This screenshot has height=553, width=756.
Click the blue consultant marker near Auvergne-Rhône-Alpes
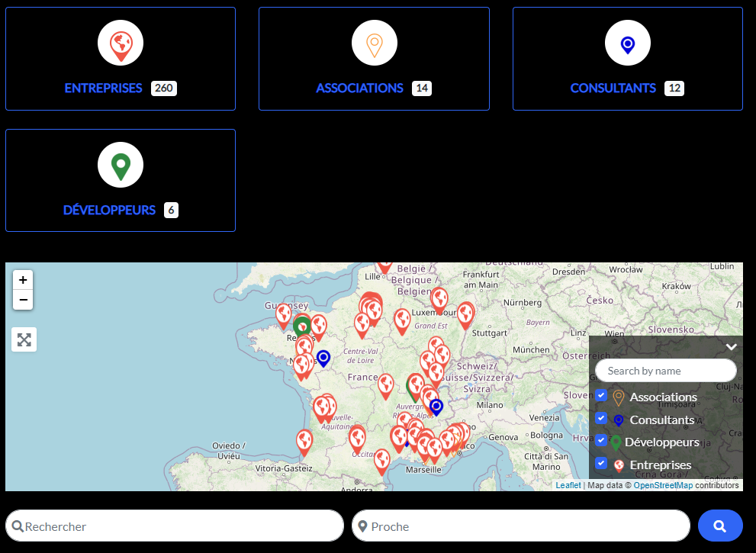click(436, 407)
